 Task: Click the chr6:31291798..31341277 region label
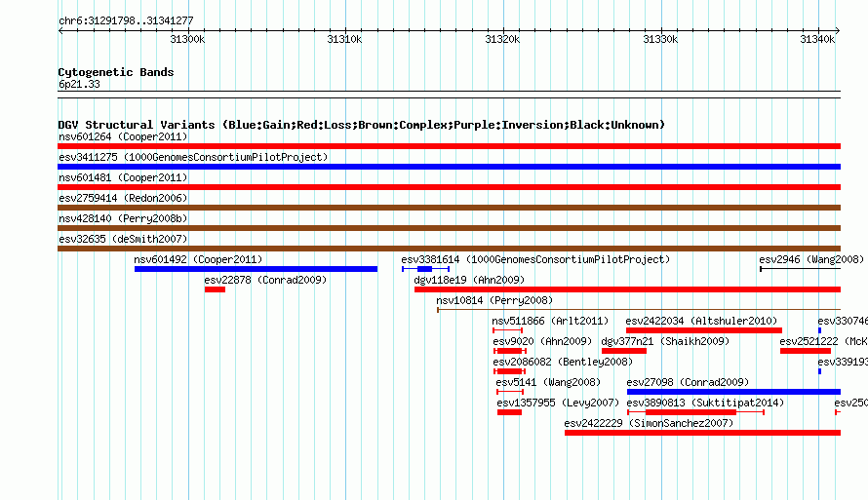click(126, 20)
